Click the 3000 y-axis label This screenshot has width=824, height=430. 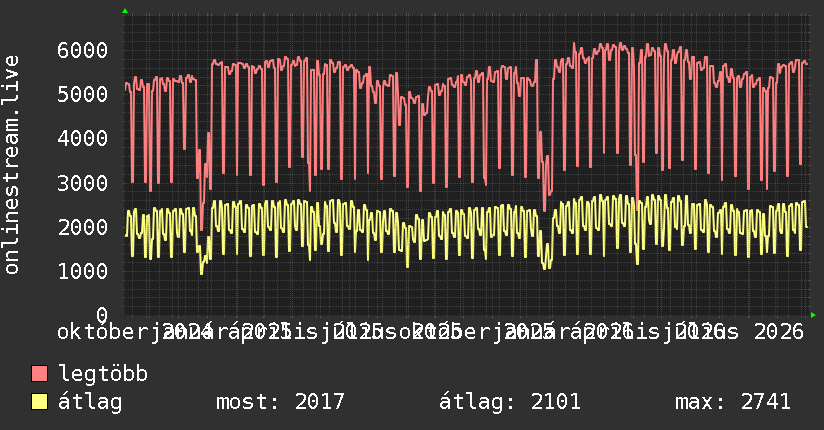click(83, 183)
